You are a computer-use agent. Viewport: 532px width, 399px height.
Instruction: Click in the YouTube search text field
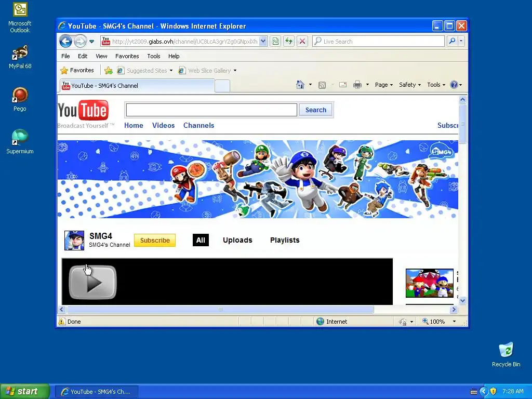click(x=211, y=110)
